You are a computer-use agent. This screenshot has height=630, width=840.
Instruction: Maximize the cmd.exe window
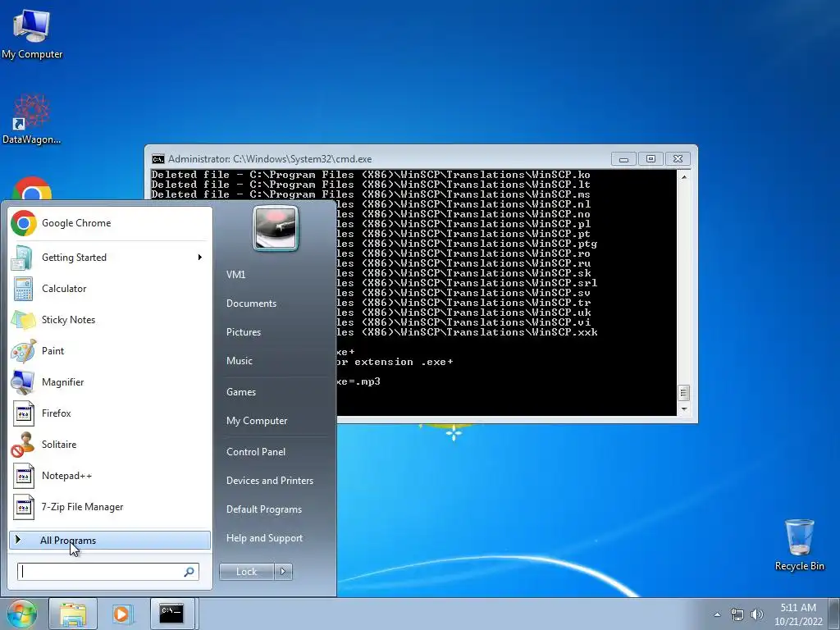coord(651,159)
